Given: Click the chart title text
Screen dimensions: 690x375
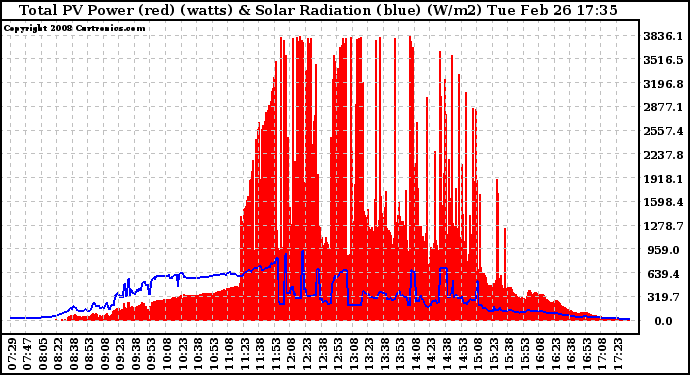Looking at the screenshot, I should point(318,10).
